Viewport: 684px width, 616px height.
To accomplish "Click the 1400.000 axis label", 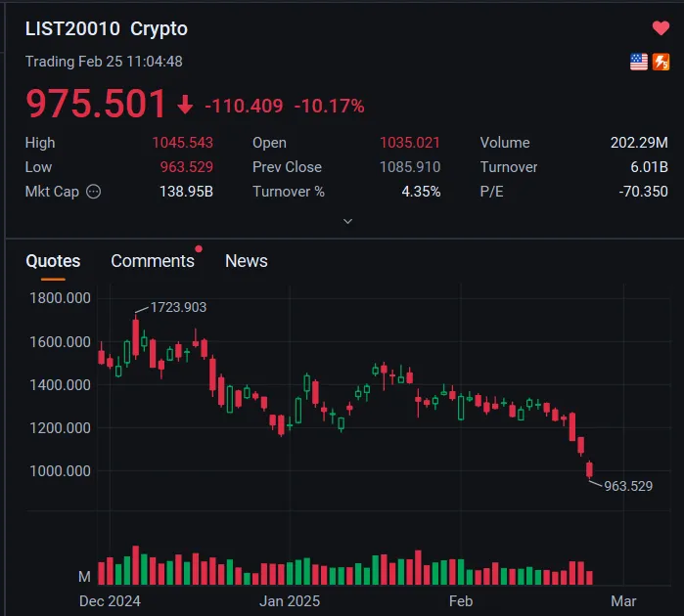I will click(x=61, y=385).
